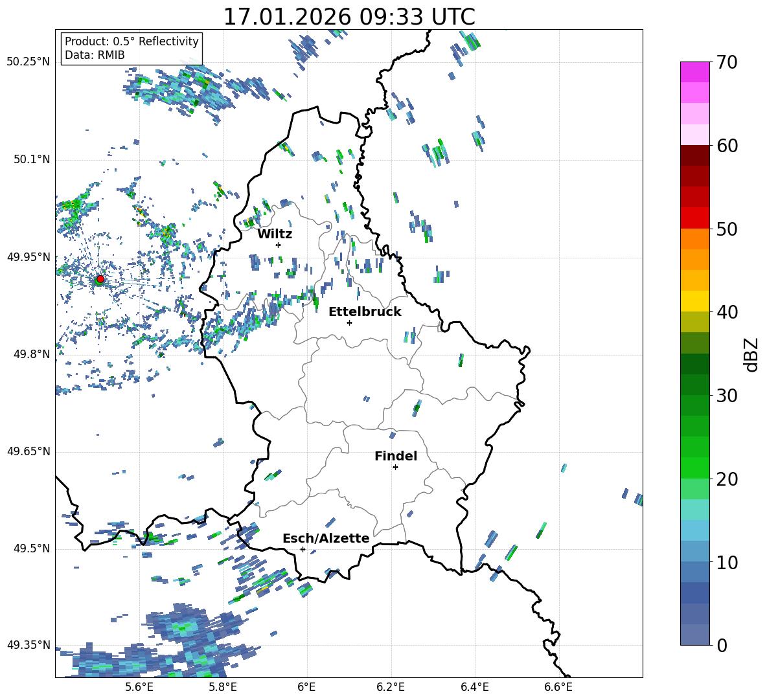767x700 pixels.
Task: Pick the bright magenta swatch at colorbar top
Action: [695, 72]
